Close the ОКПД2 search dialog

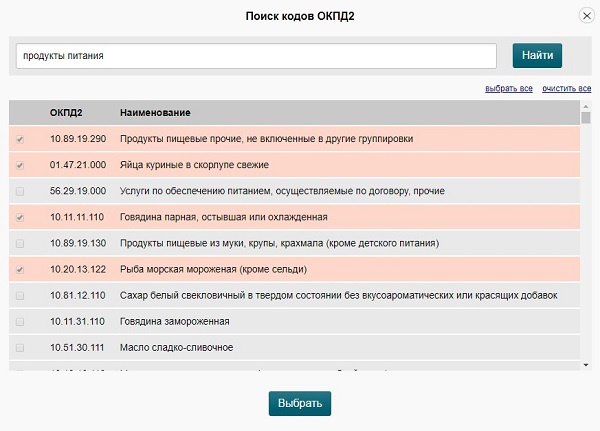586,15
